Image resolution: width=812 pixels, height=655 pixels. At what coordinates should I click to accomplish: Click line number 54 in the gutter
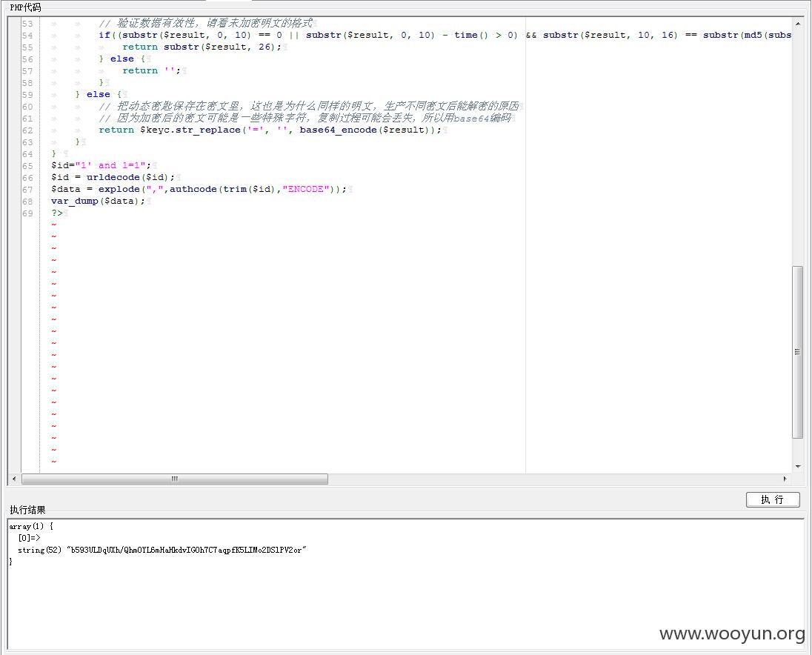click(x=27, y=36)
